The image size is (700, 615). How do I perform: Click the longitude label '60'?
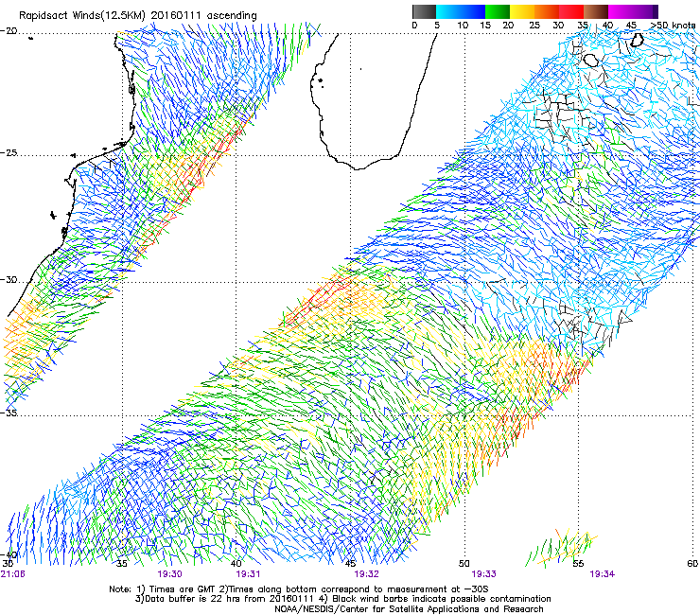(x=692, y=564)
